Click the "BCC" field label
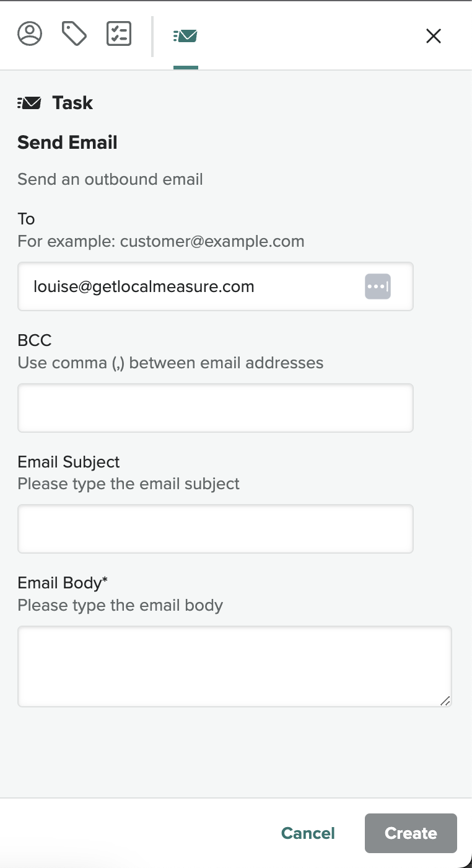472x868 pixels. point(35,340)
